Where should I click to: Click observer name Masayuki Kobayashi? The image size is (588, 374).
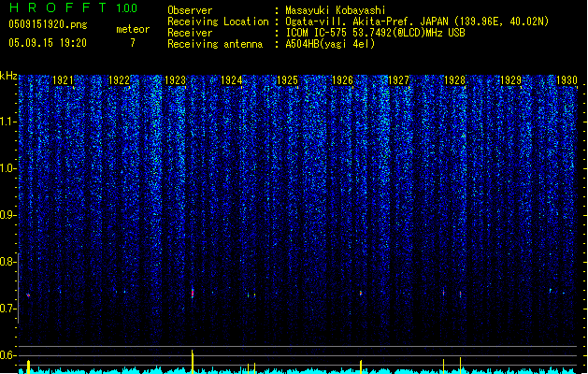tap(336, 10)
